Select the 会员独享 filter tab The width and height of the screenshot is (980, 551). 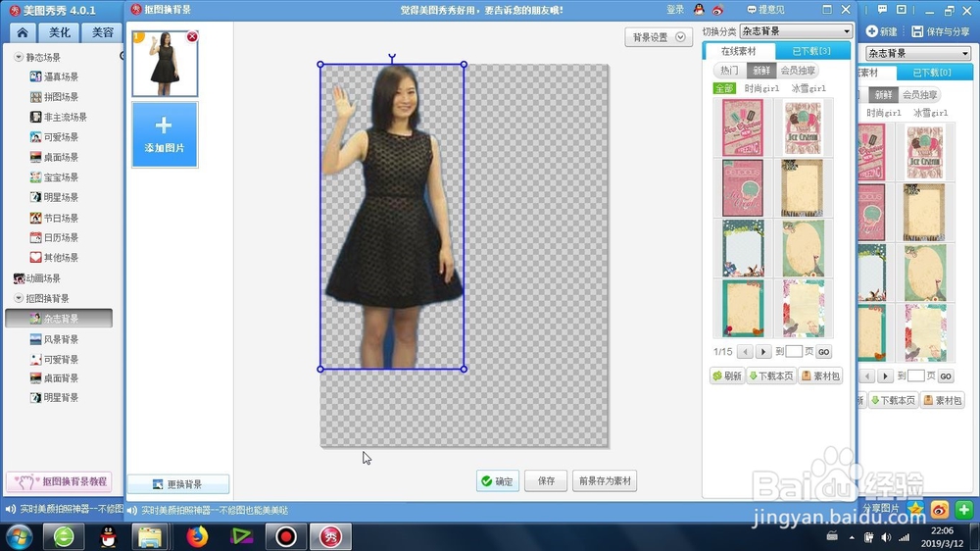[798, 70]
